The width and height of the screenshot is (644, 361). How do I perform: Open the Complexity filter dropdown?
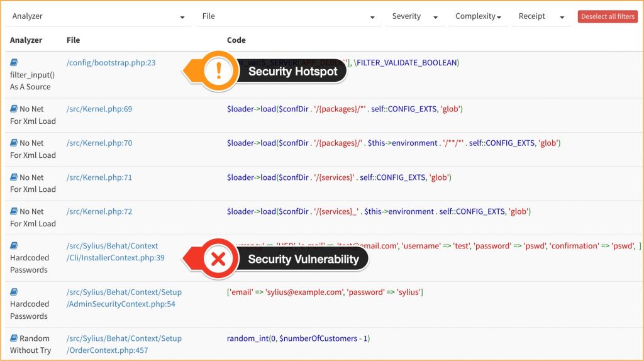pos(478,16)
